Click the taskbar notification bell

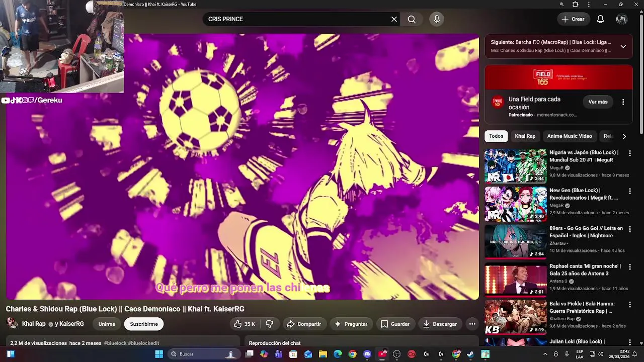[x=635, y=354]
